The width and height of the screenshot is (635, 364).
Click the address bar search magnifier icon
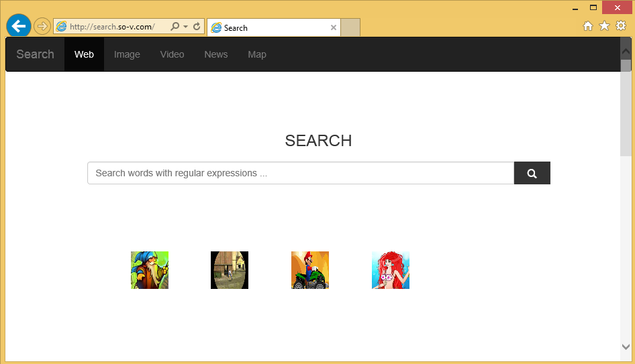(175, 27)
